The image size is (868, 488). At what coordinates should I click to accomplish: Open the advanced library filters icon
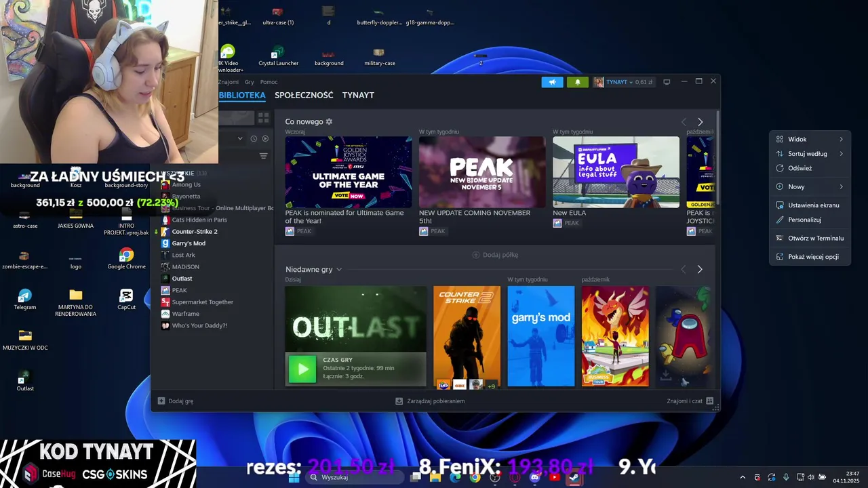264,156
